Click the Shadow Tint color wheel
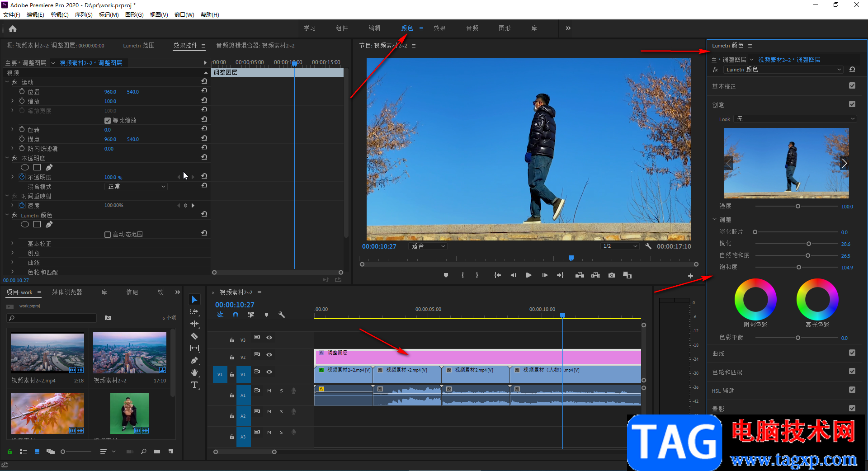 pos(755,299)
